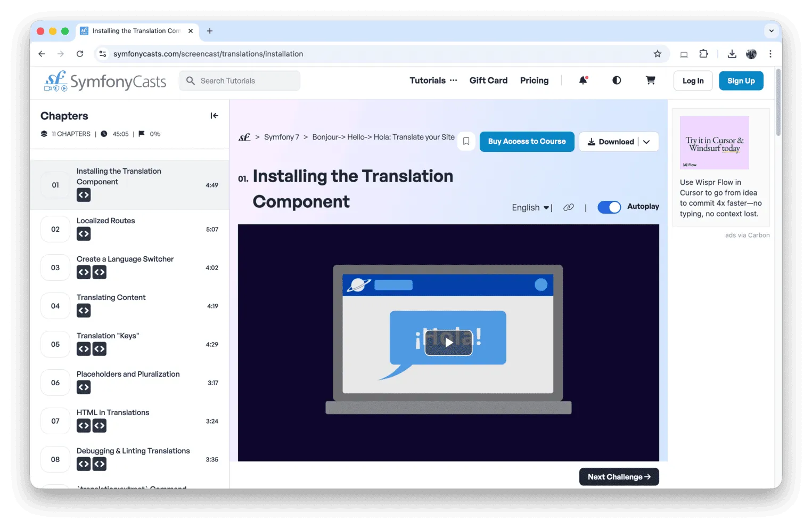Click the notifications bell icon
The width and height of the screenshot is (812, 528).
point(583,80)
